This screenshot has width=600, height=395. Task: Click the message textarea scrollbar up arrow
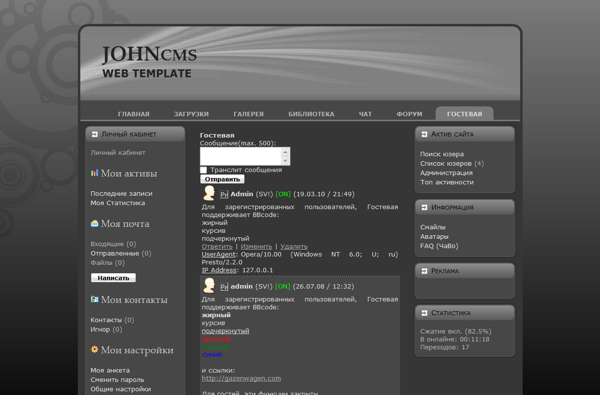(x=285, y=152)
